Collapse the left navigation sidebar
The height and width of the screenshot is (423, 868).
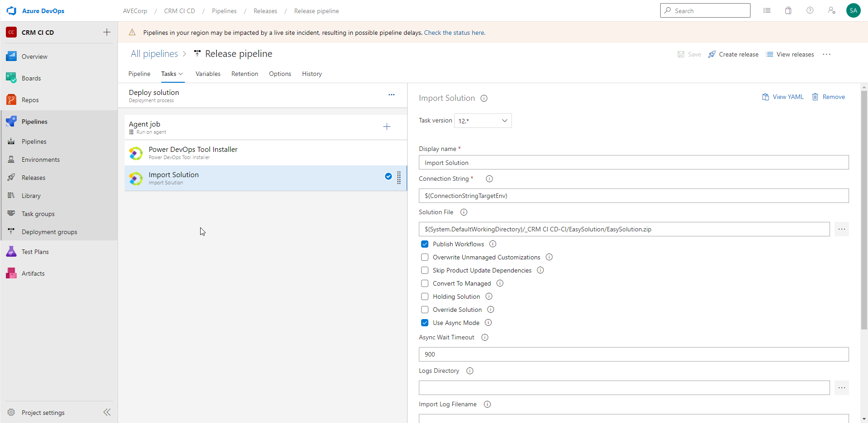107,412
